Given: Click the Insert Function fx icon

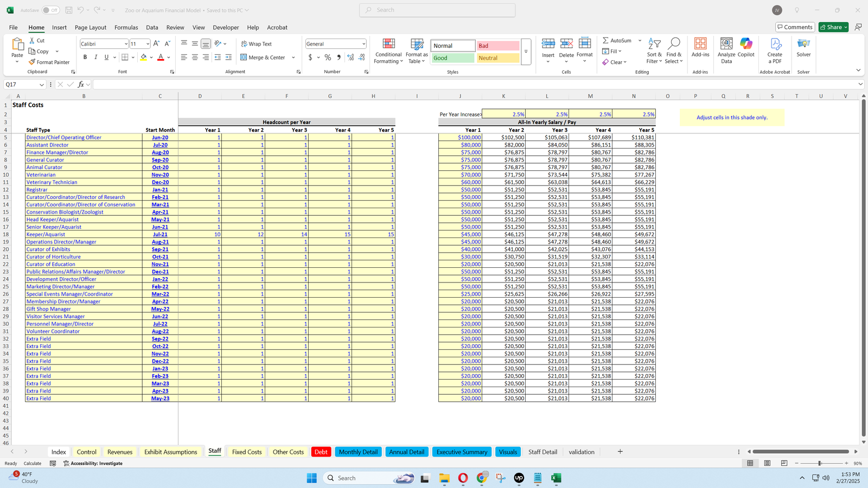Looking at the screenshot, I should tap(81, 85).
